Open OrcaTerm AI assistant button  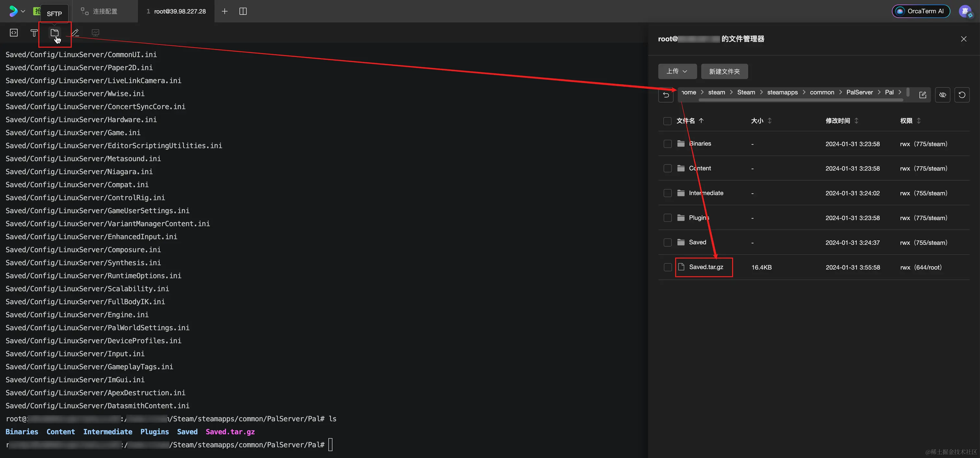click(x=921, y=11)
